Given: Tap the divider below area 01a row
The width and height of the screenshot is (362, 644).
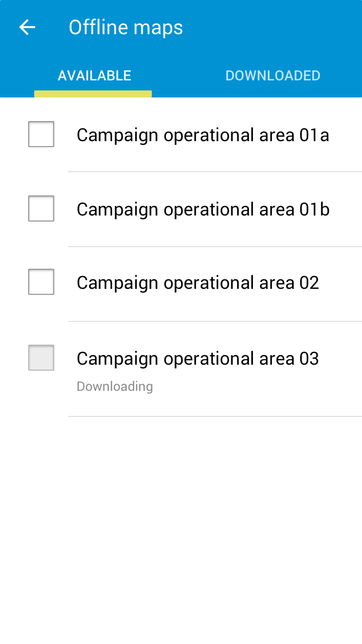Looking at the screenshot, I should coord(215,171).
